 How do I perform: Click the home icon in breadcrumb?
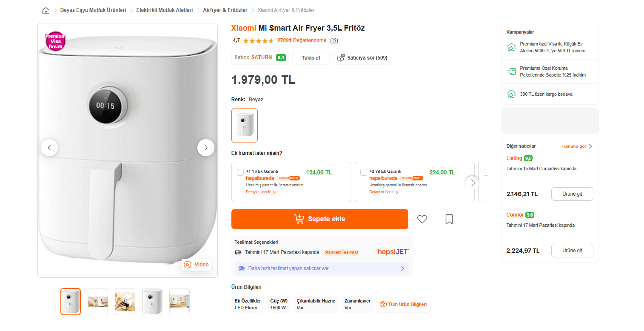[46, 10]
